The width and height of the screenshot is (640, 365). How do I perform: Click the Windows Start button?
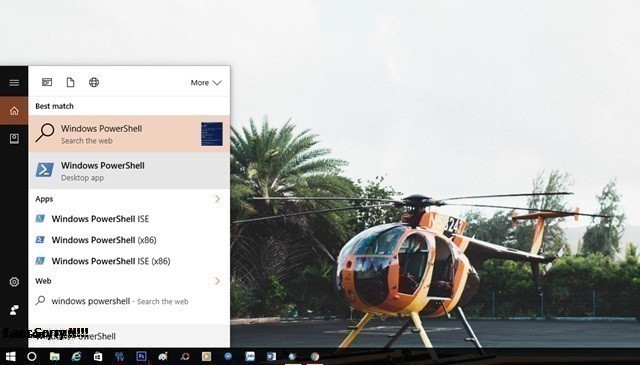click(11, 357)
